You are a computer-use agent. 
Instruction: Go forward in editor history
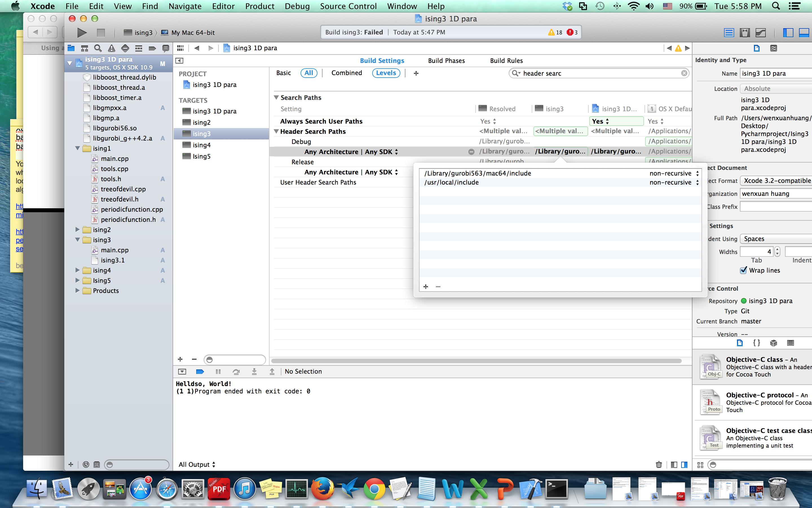coord(211,48)
